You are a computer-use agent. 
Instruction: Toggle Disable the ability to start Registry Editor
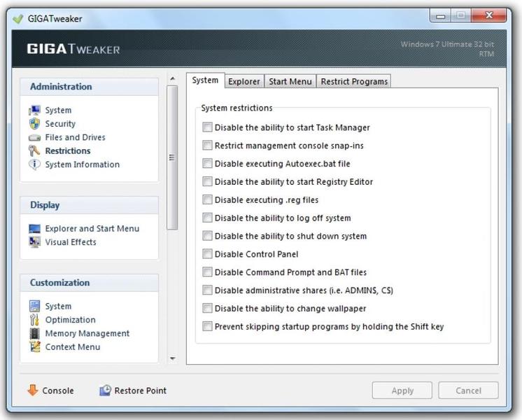207,181
